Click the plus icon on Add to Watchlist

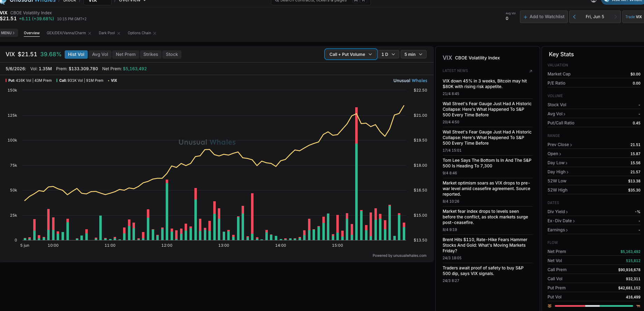pos(525,17)
